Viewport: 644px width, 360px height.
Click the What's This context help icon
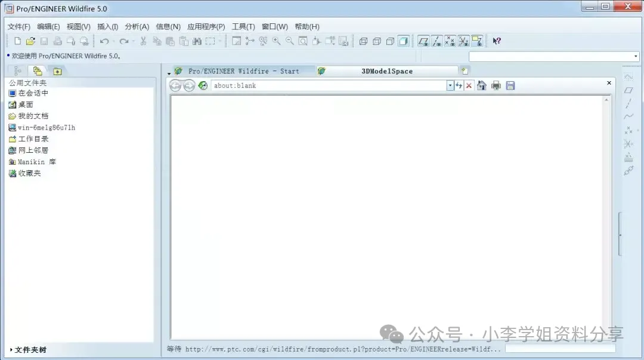(497, 41)
